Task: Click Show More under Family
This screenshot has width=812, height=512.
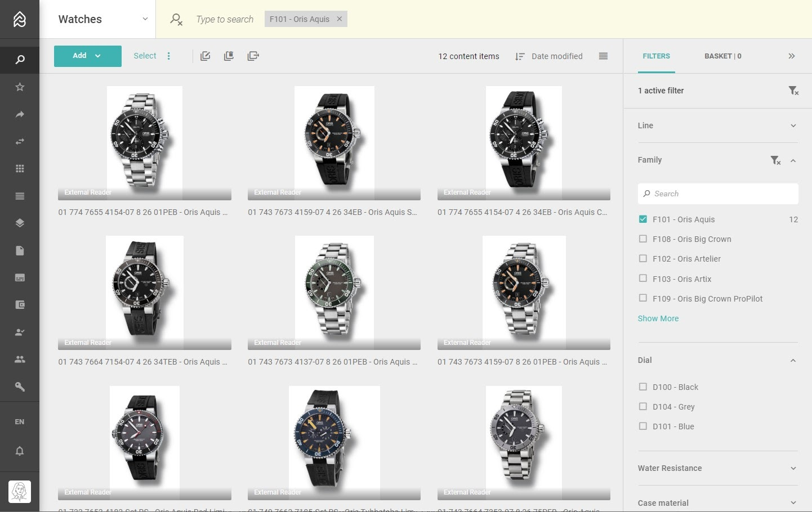Action: click(x=658, y=318)
